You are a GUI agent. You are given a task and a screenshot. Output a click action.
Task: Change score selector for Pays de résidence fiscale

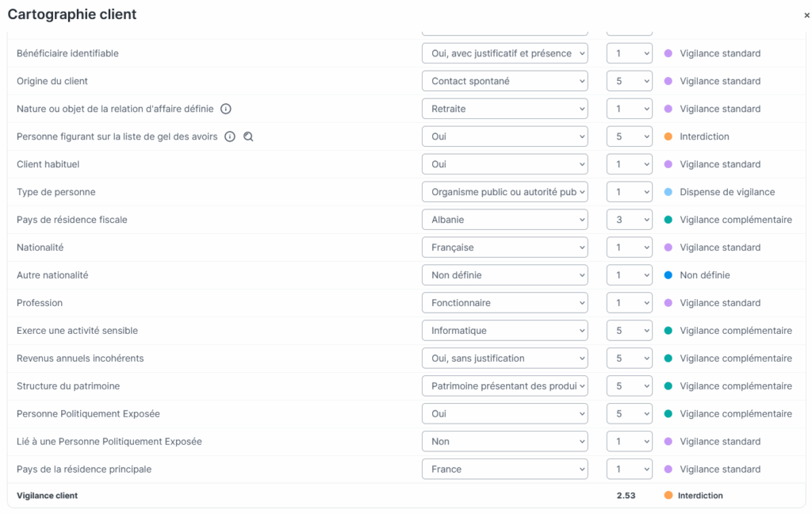pos(629,220)
